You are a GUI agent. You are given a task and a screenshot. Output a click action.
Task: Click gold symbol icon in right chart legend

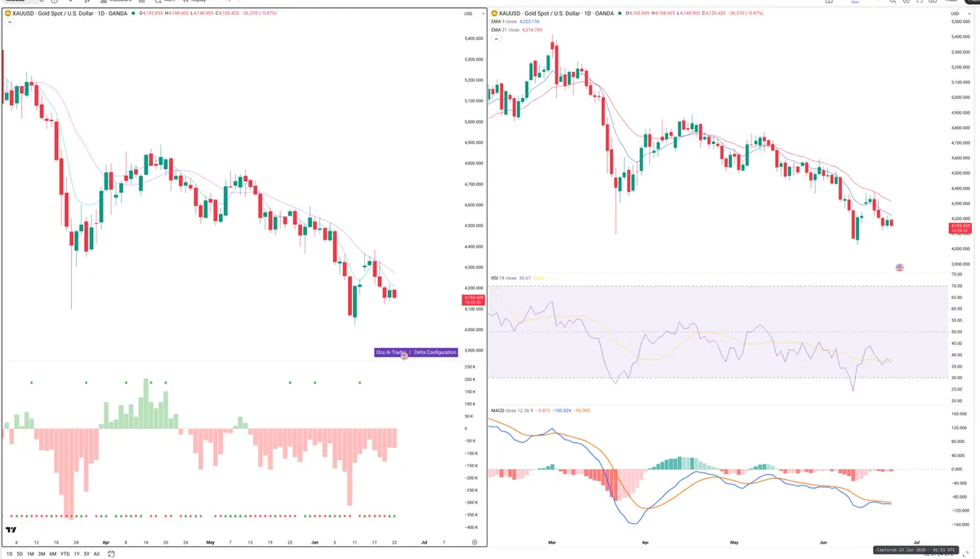click(x=494, y=13)
